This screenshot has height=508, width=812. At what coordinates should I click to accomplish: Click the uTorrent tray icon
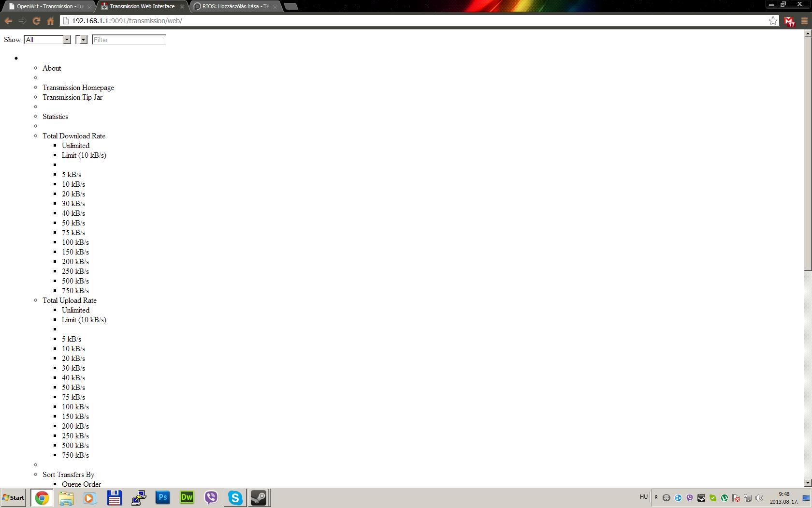[x=725, y=497]
